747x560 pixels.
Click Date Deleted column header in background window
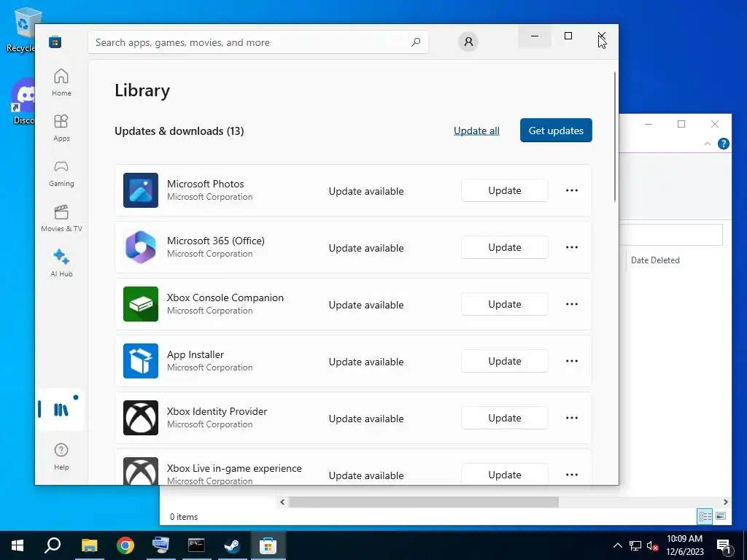click(655, 260)
